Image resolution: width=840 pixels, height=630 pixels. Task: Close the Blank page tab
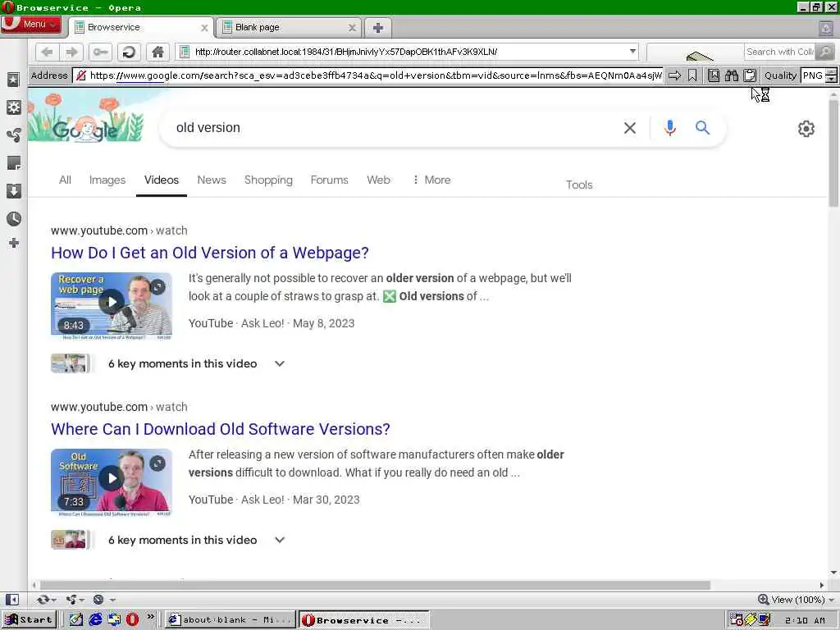click(352, 28)
